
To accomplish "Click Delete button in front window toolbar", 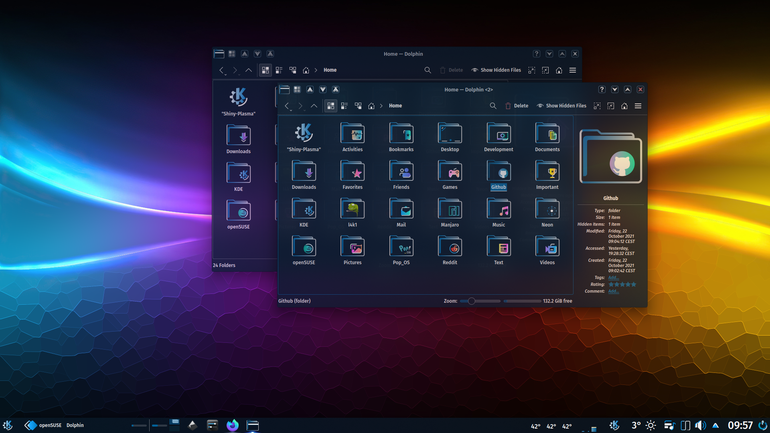I will tap(517, 106).
